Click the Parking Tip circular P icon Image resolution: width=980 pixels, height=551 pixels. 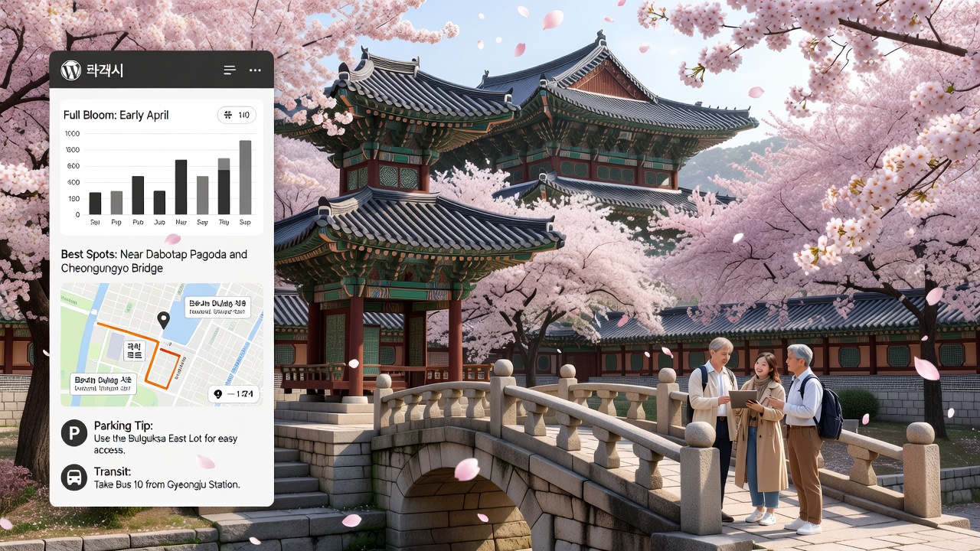74,435
